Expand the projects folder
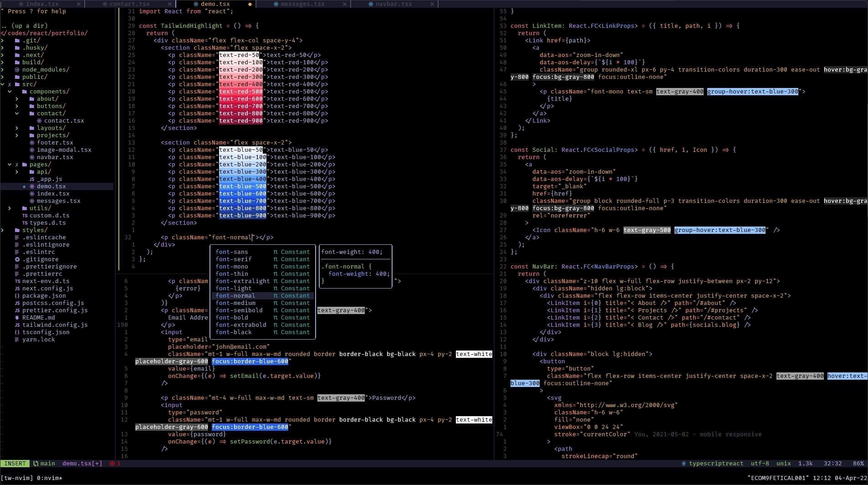 click(x=17, y=135)
